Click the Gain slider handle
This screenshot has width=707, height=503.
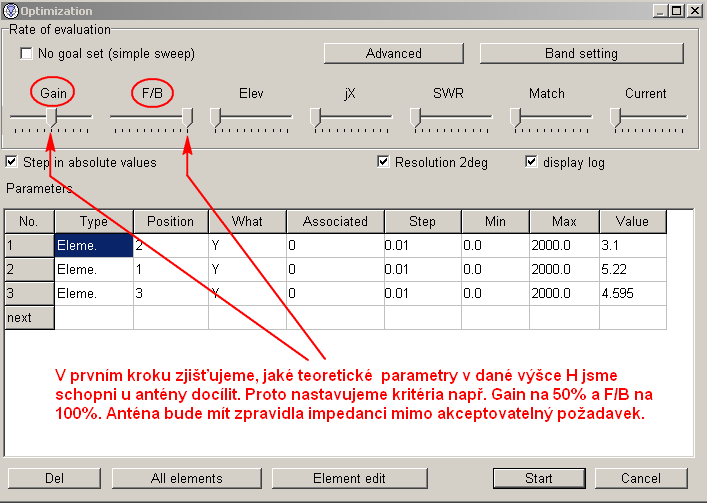pos(53,118)
